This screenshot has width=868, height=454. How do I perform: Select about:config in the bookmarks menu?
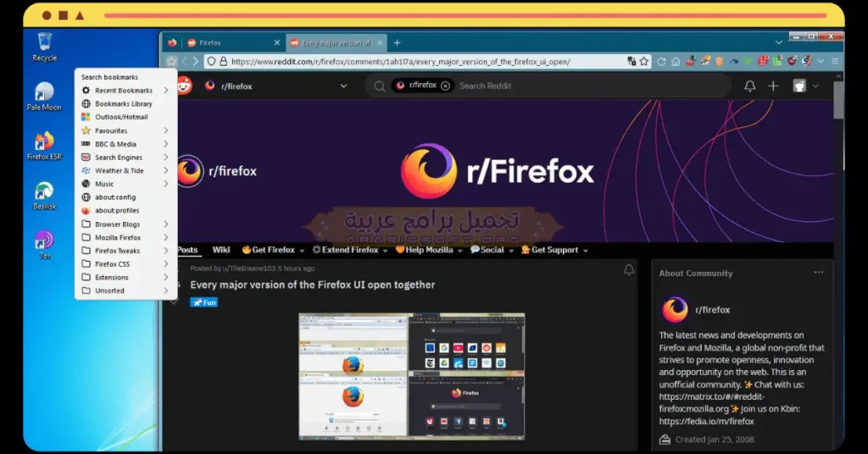point(115,197)
